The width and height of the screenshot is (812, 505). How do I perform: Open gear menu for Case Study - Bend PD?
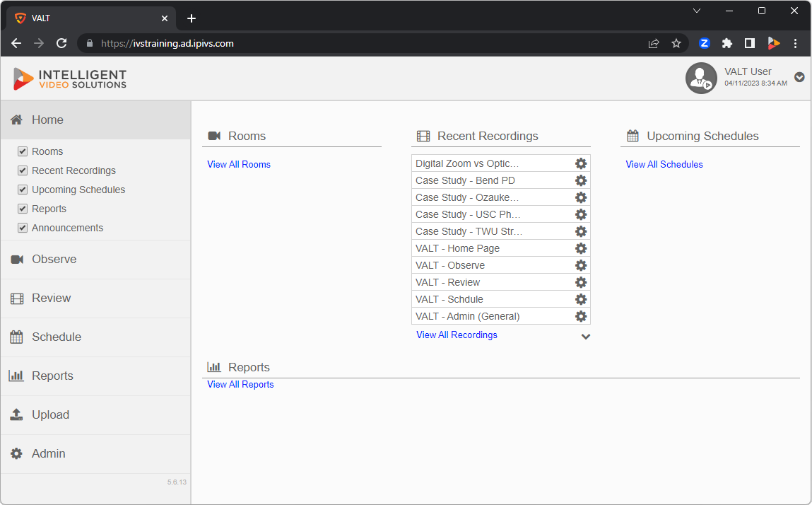pos(580,180)
